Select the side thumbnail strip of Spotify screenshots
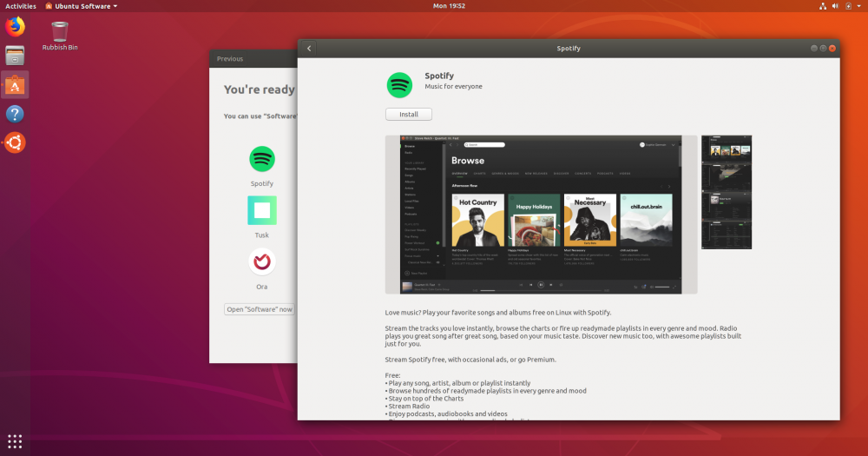 (727, 192)
